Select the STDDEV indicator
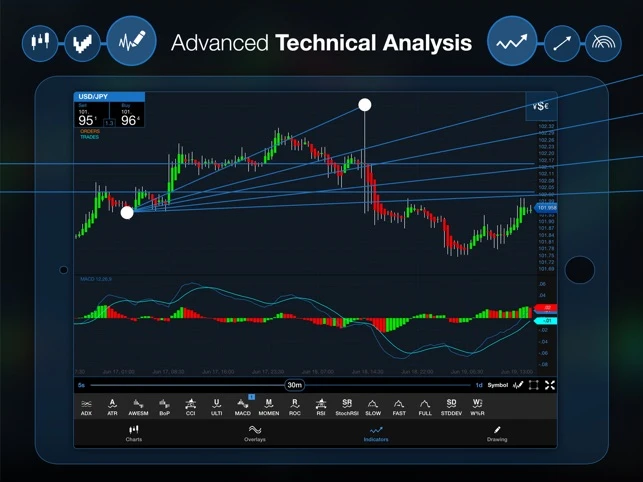This screenshot has width=643, height=482. coord(451,407)
